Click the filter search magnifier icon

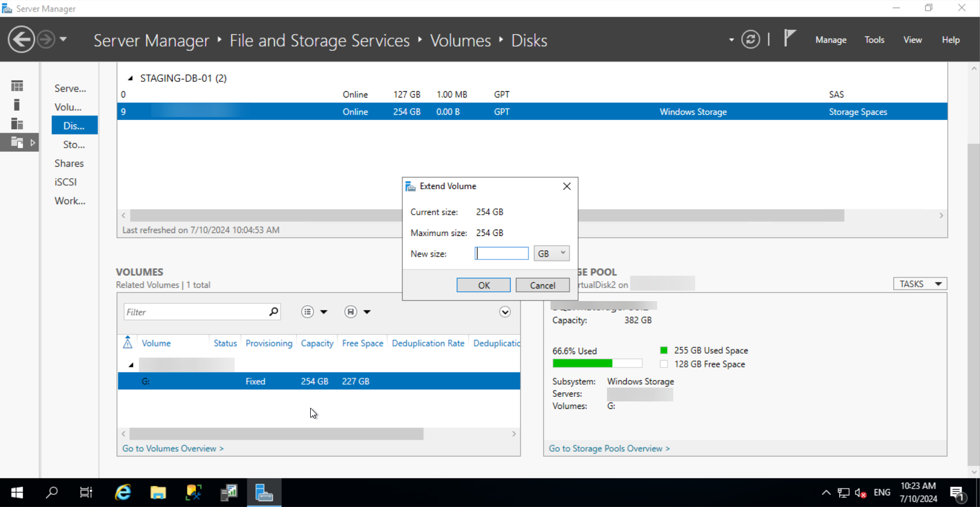coord(274,312)
